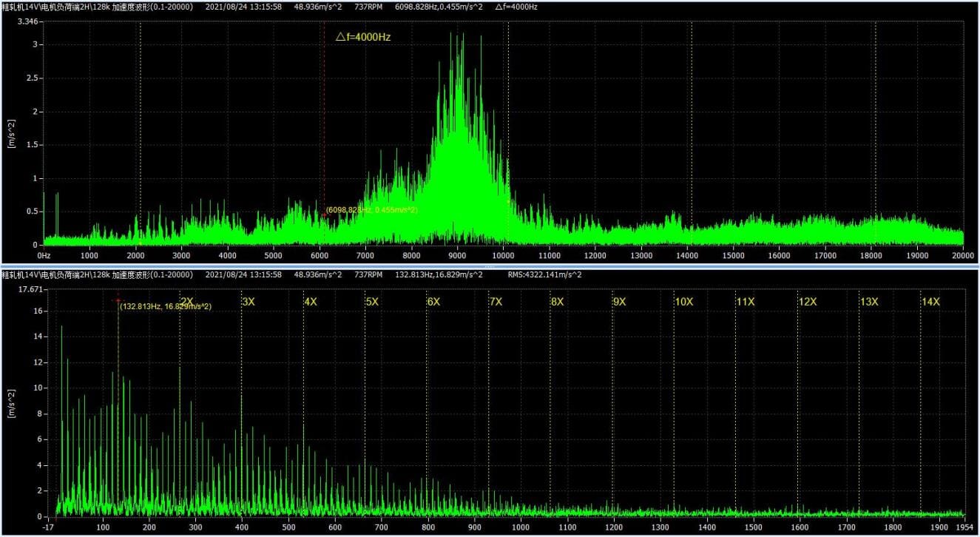980x537 pixels.
Task: Select the 14X harmonic marker label
Action: click(x=930, y=301)
